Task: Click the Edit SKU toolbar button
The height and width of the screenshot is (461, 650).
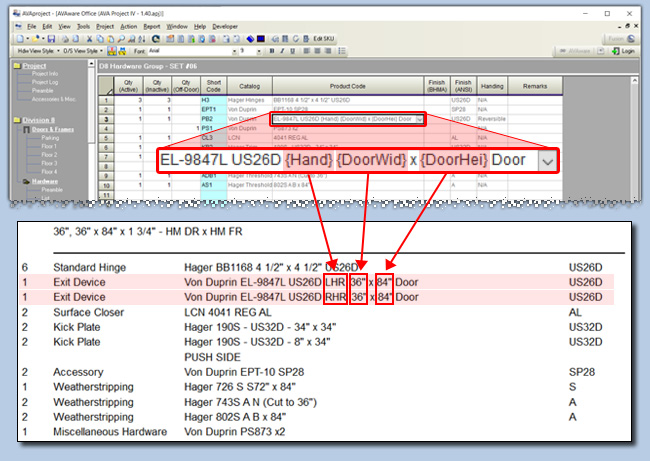Action: (x=324, y=37)
